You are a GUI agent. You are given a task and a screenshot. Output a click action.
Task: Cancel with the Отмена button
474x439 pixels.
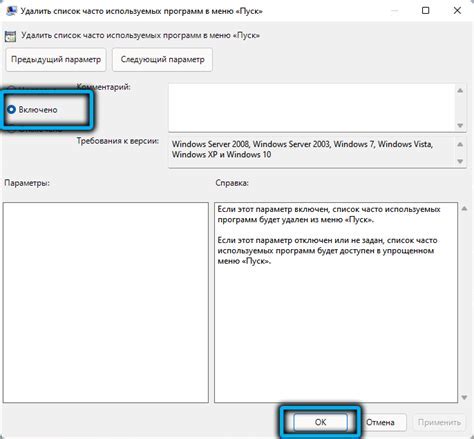[380, 422]
